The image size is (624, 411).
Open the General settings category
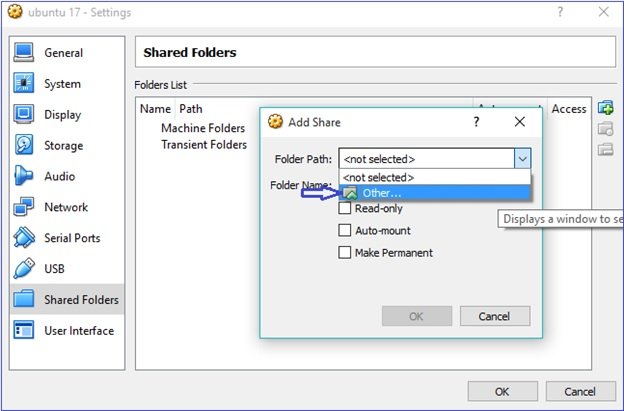pos(67,53)
